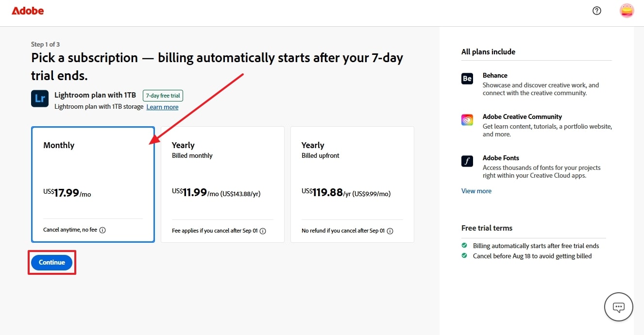Viewport: 644px width, 335px height.
Task: Click the Behance icon
Action: [x=467, y=79]
